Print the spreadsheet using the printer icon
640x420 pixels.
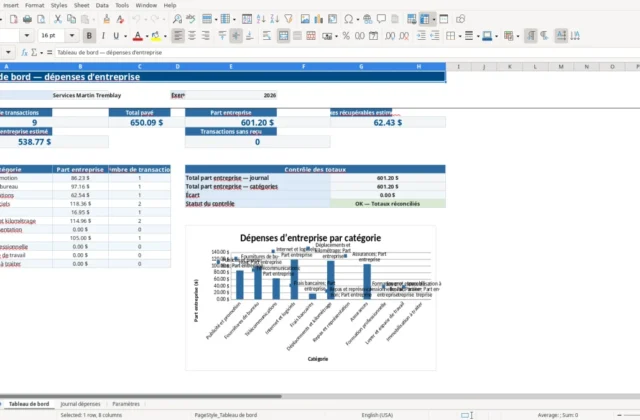(27, 19)
